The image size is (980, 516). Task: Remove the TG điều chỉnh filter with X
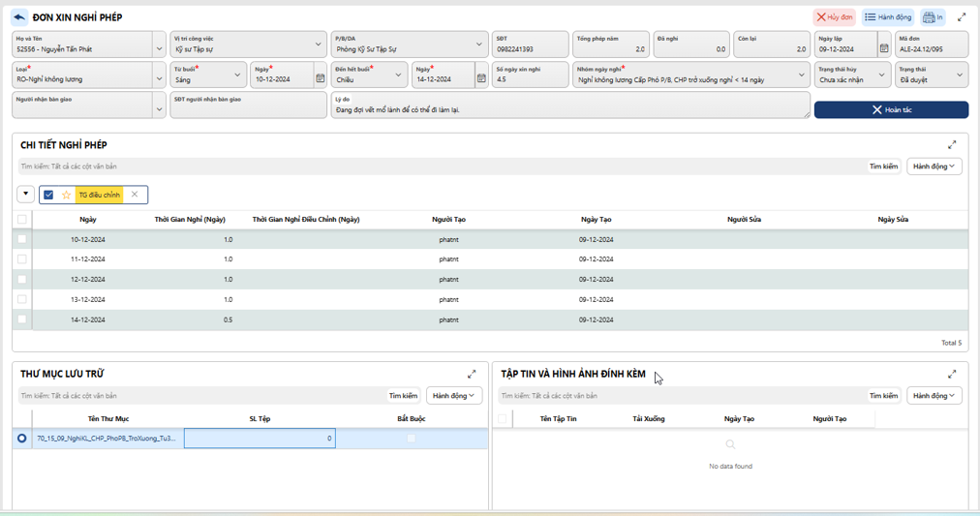[135, 195]
